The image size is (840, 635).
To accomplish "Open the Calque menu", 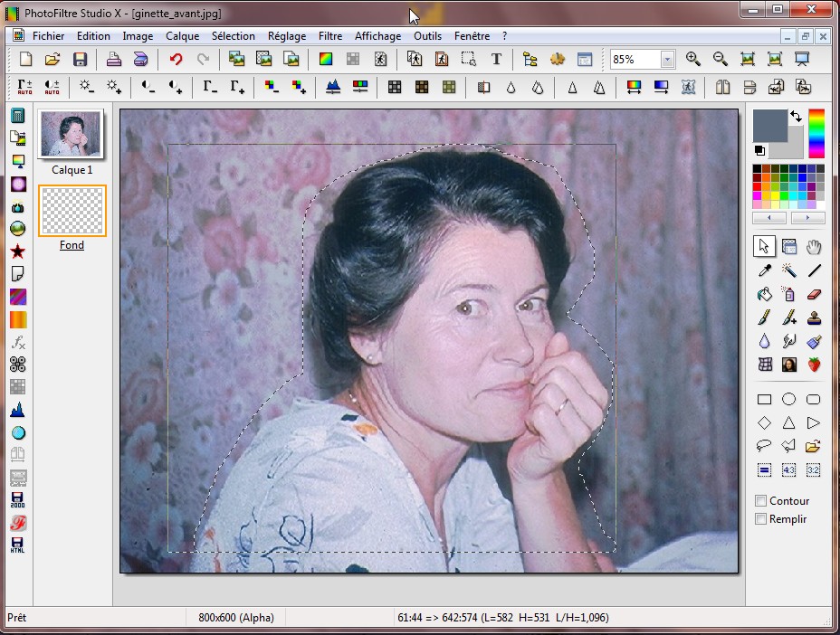I will point(182,36).
